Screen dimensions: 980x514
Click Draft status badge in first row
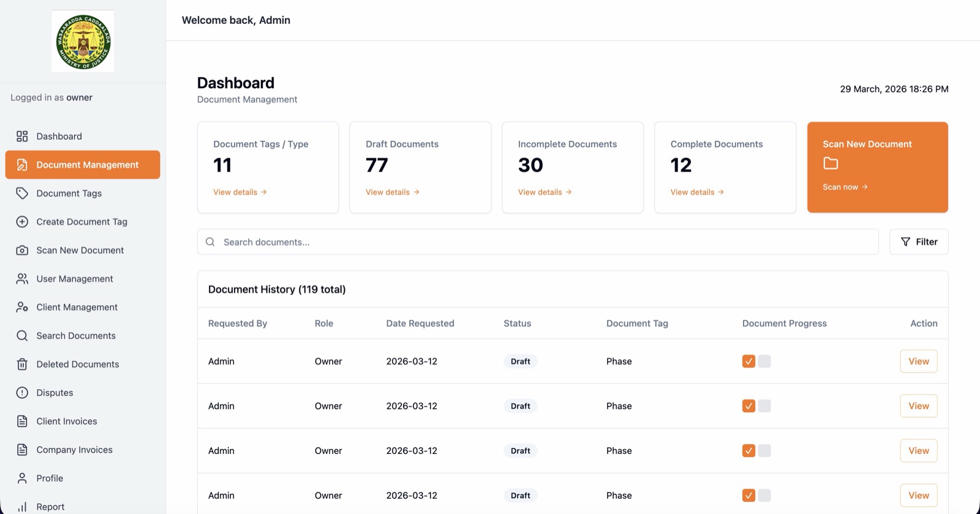point(521,361)
